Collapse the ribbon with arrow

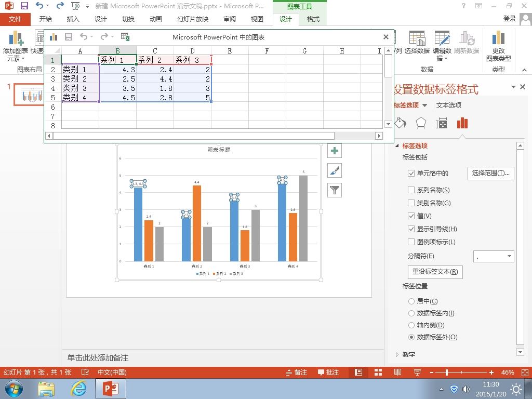[x=525, y=70]
